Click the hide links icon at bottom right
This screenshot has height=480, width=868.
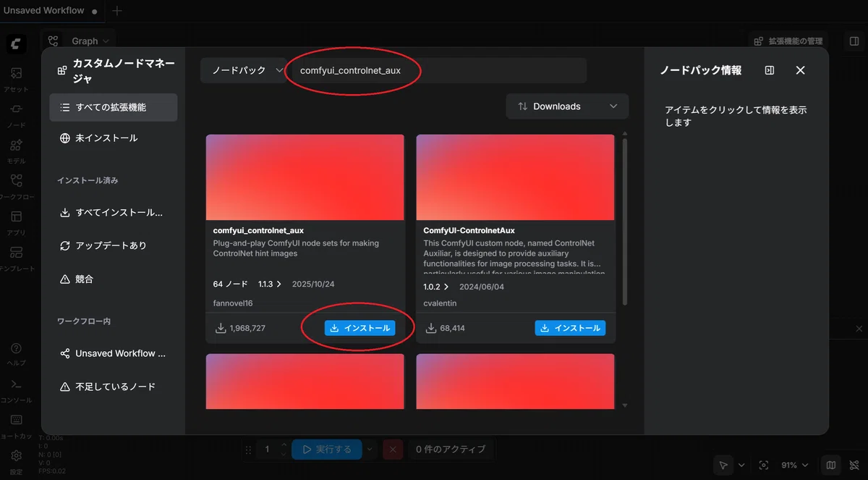click(x=854, y=465)
